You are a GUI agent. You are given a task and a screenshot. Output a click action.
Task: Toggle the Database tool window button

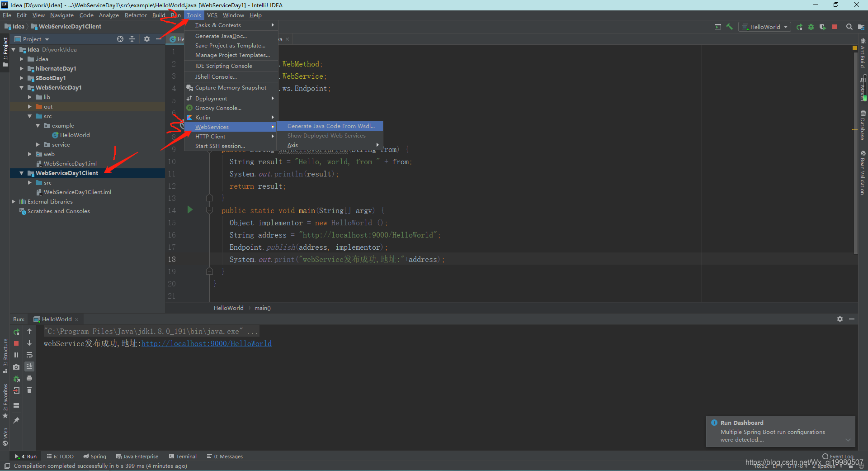pos(863,125)
